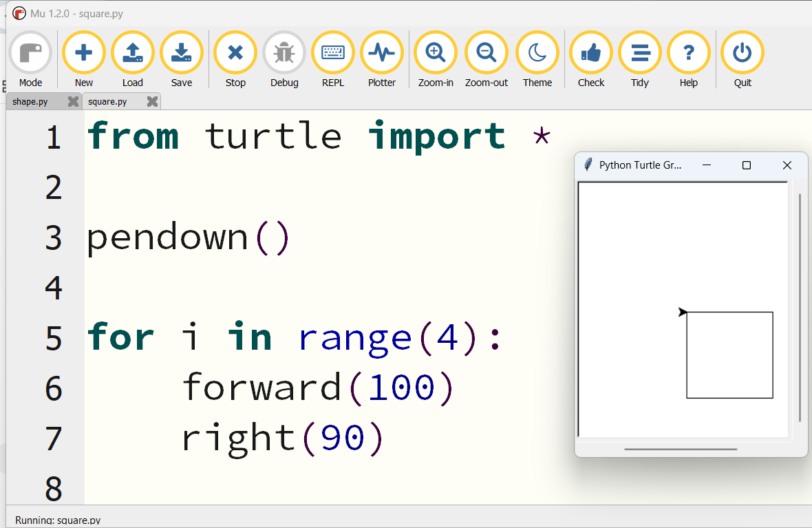Image resolution: width=812 pixels, height=528 pixels.
Task: Click the 'Mu 1.2.0 - square.py' title text
Action: click(76, 14)
